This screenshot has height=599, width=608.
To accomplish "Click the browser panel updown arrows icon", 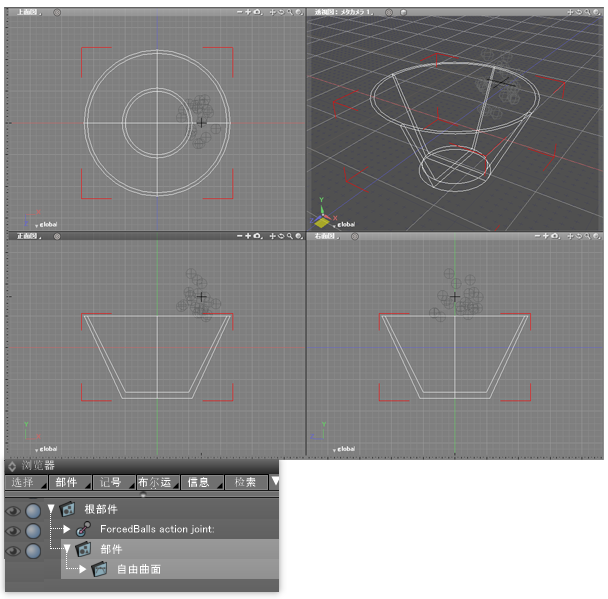I will click(x=12, y=466).
